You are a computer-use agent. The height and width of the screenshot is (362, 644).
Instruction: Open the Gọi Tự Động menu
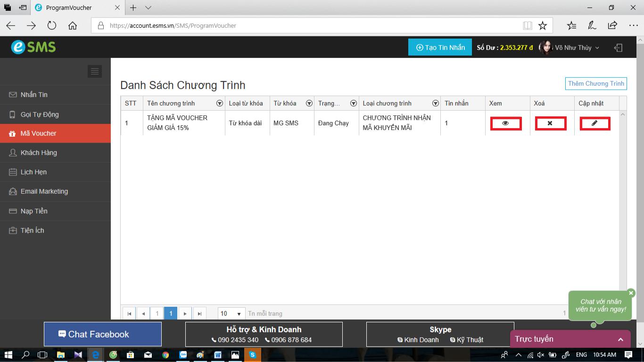pyautogui.click(x=55, y=115)
